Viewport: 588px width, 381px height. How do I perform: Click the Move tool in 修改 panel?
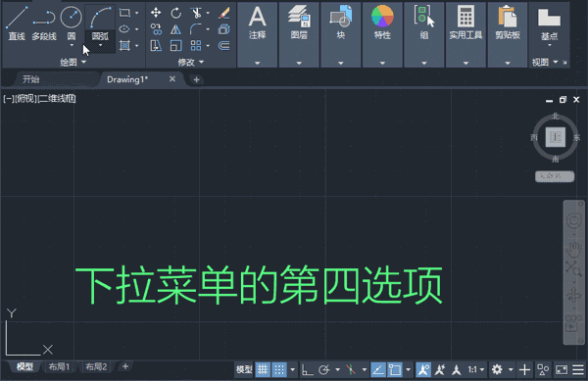156,13
